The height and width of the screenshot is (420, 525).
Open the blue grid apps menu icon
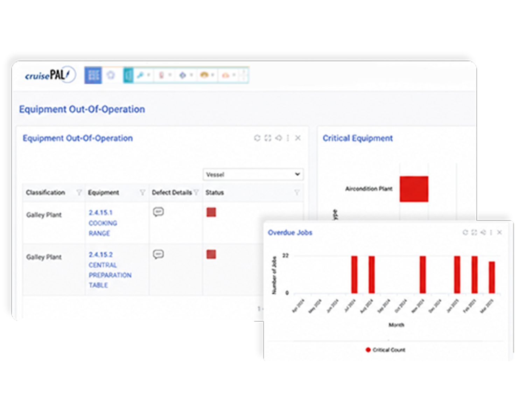coord(93,75)
